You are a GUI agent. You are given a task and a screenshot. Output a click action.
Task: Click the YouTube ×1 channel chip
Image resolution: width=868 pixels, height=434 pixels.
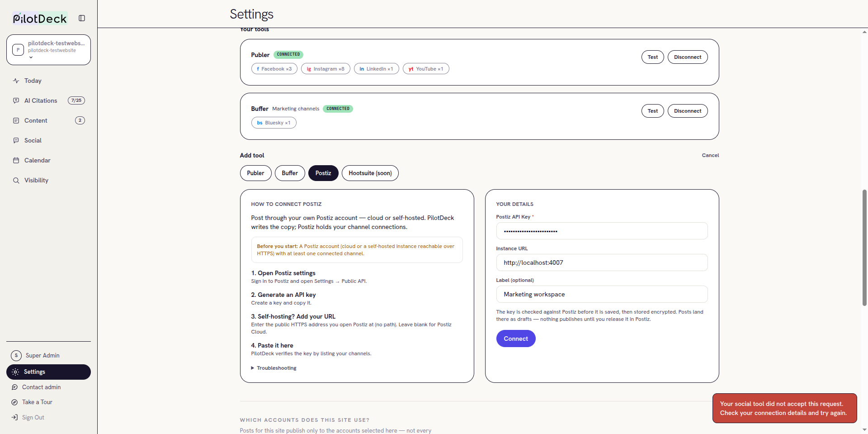(x=426, y=69)
